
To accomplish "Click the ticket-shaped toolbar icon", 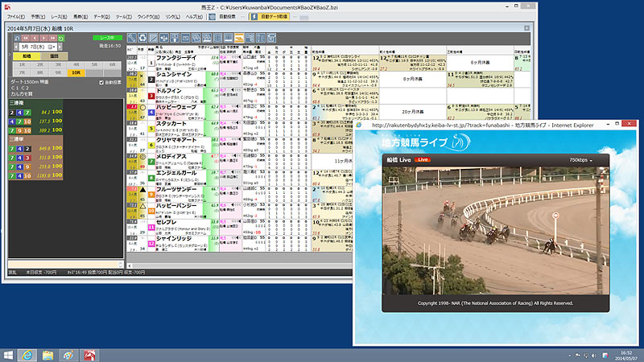I will point(185,38).
